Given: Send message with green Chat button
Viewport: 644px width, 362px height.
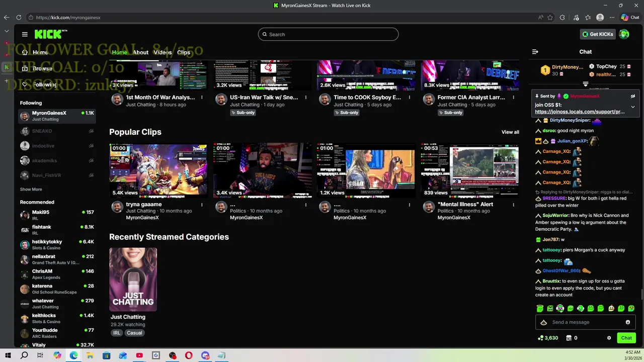Looking at the screenshot, I should pyautogui.click(x=626, y=338).
